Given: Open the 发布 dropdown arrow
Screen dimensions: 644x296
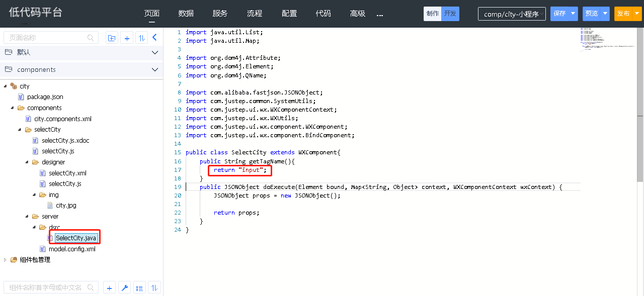Looking at the screenshot, I should [637, 14].
